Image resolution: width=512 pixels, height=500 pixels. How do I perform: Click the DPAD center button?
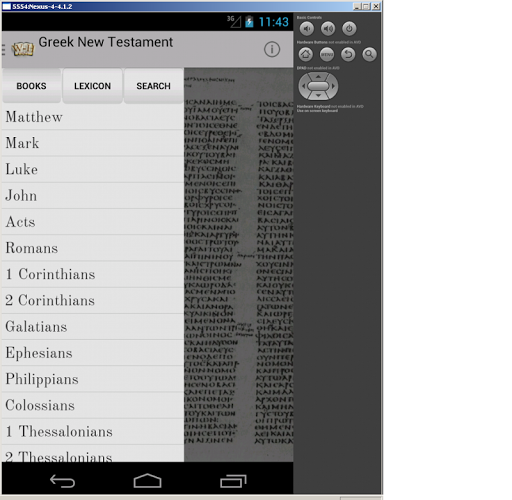coord(318,86)
